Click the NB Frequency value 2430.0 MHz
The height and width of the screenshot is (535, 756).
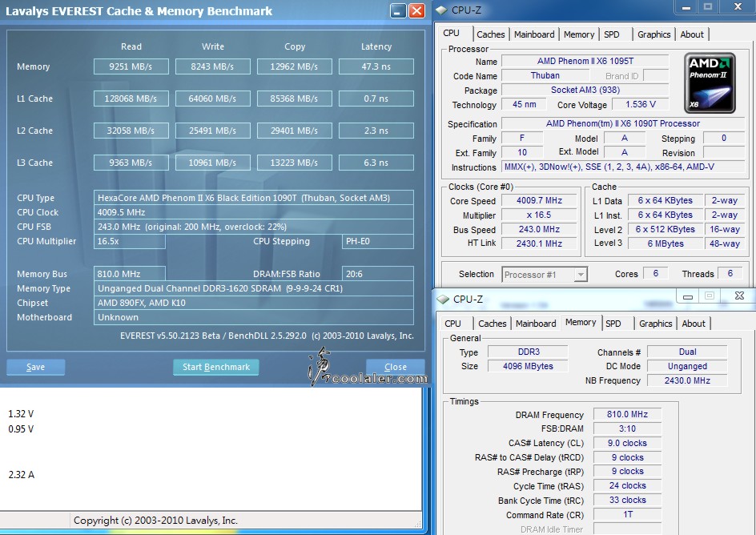[687, 380]
